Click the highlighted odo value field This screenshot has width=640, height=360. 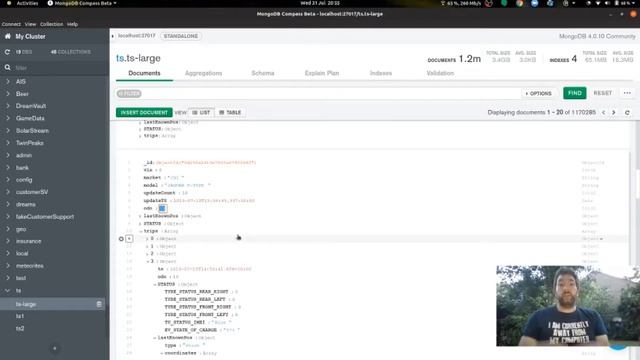(162, 208)
